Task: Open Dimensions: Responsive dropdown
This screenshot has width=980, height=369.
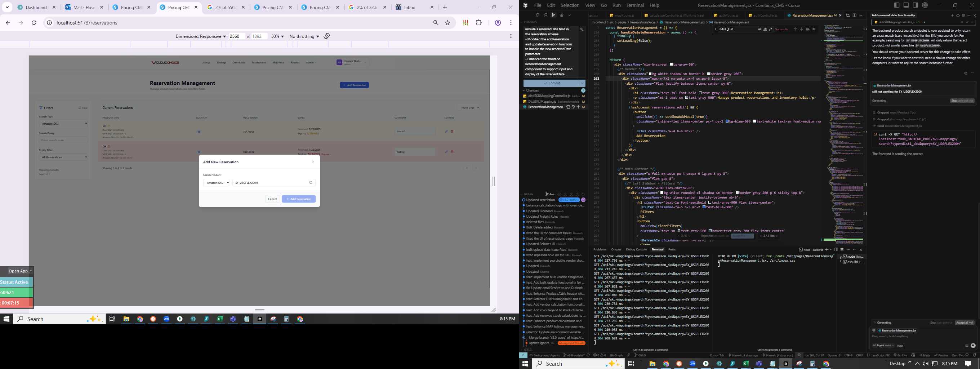Action: 200,36
